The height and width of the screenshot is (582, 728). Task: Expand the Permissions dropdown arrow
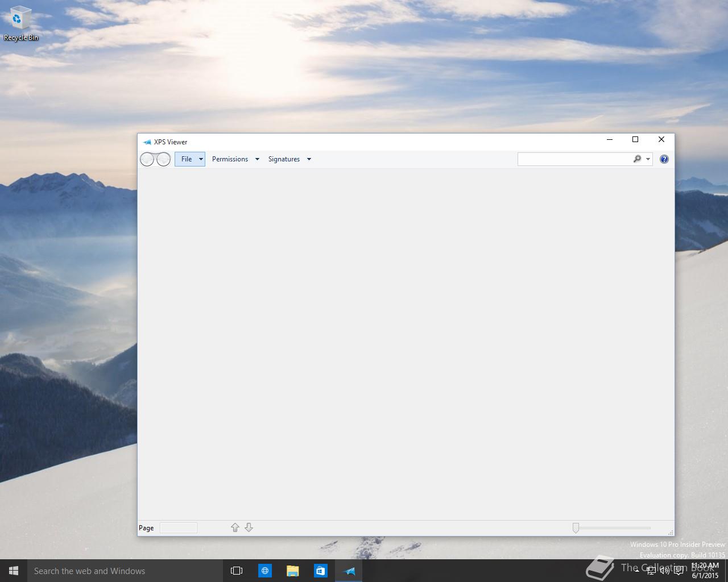click(x=257, y=159)
